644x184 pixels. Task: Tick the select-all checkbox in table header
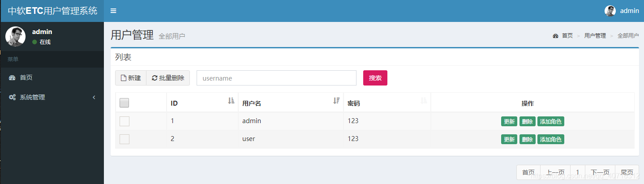click(x=125, y=103)
